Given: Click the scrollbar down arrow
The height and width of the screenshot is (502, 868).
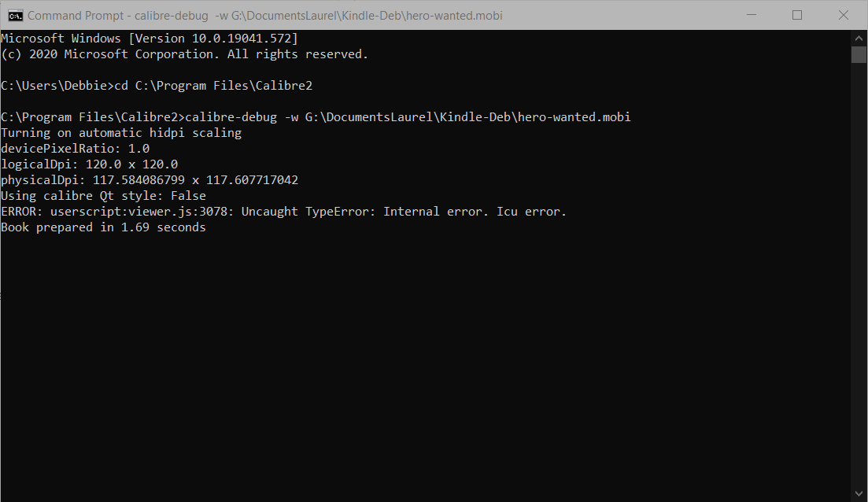Looking at the screenshot, I should (x=859, y=493).
